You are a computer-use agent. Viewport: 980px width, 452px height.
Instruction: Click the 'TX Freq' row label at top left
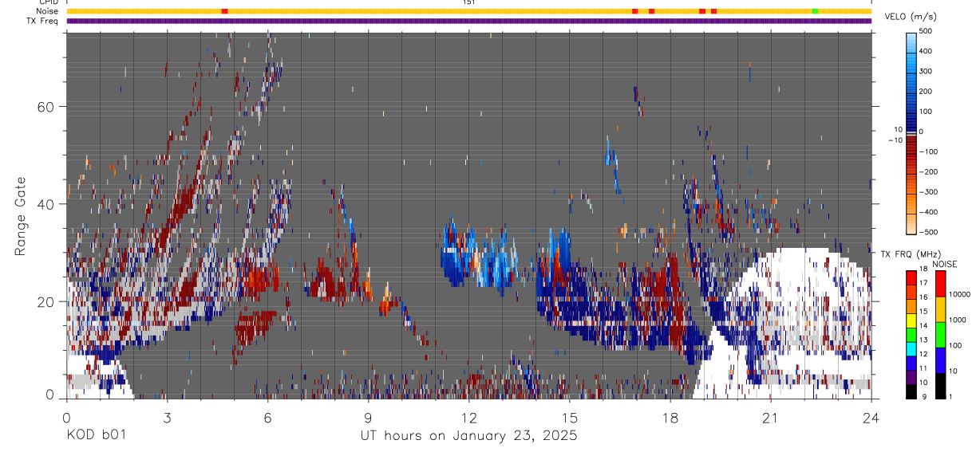click(x=43, y=21)
